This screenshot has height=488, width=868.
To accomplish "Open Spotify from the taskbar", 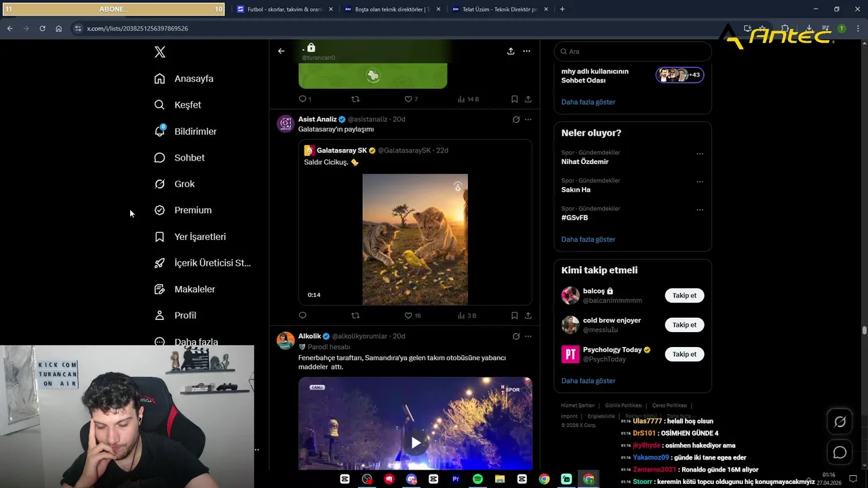I will pos(477,479).
